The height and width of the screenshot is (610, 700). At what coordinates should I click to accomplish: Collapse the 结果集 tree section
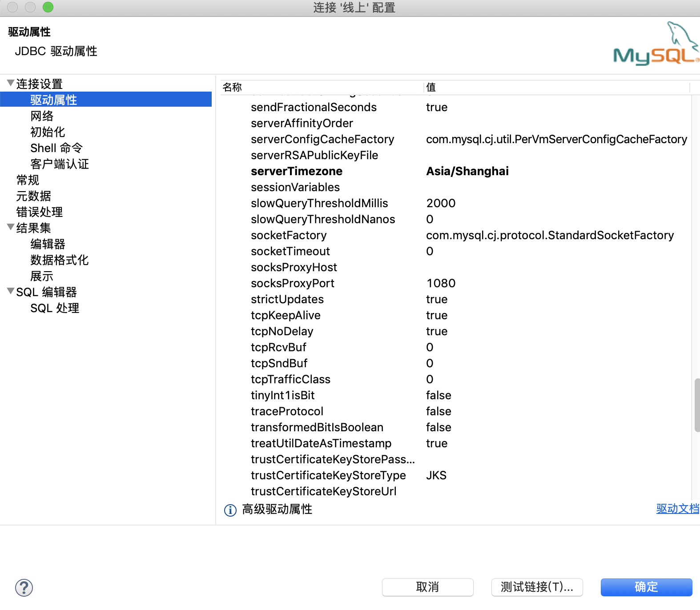(x=11, y=227)
